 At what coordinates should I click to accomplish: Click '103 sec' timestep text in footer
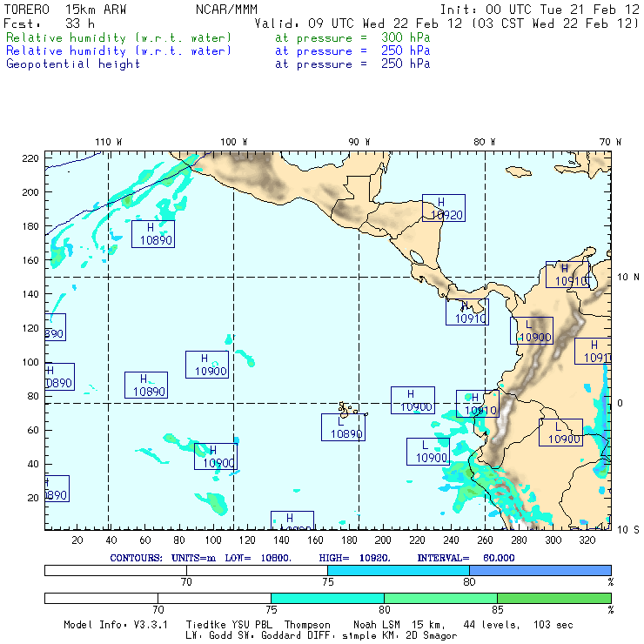tap(553, 625)
